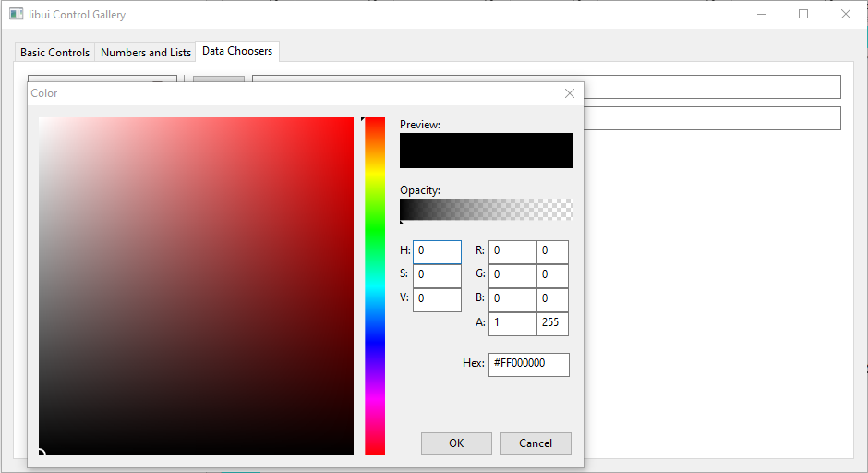This screenshot has width=868, height=473.
Task: Focus the R red decimal field
Action: (x=512, y=251)
